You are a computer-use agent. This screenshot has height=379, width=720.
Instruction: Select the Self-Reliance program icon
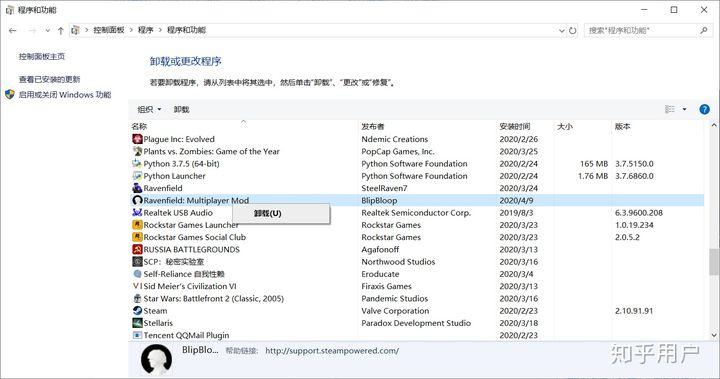coord(137,274)
